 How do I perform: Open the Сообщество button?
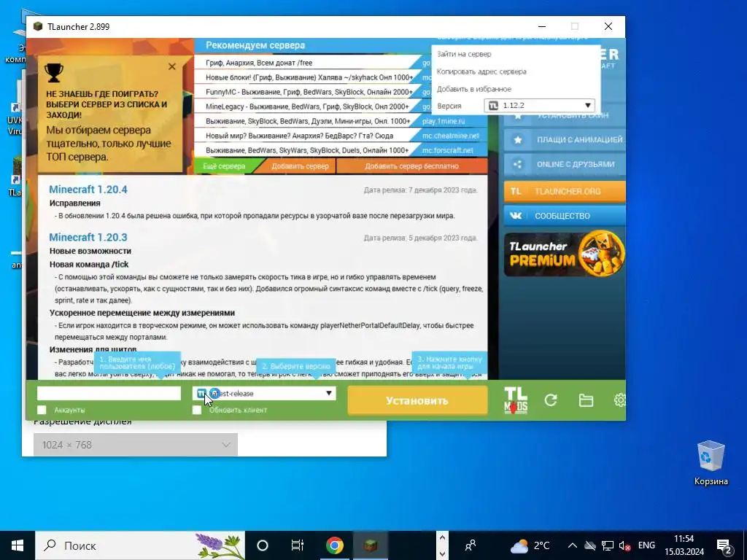pos(565,216)
